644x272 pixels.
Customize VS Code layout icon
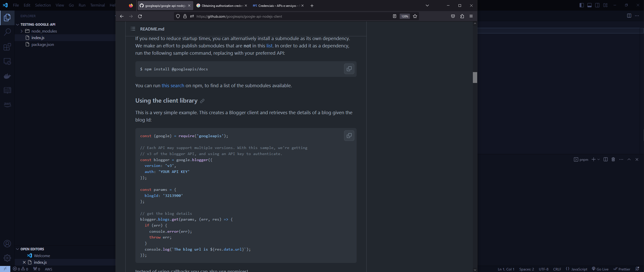pyautogui.click(x=605, y=5)
